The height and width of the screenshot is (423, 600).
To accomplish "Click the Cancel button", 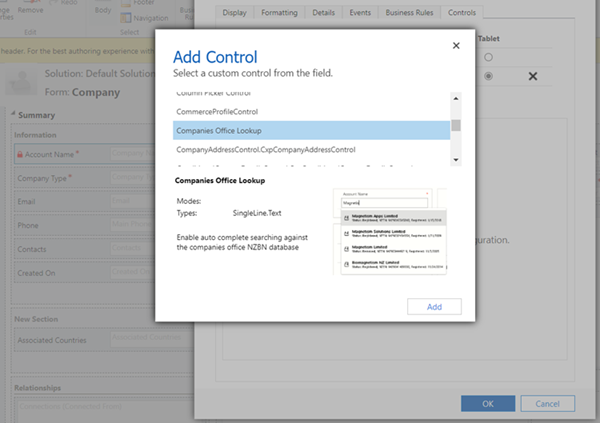I will point(548,403).
